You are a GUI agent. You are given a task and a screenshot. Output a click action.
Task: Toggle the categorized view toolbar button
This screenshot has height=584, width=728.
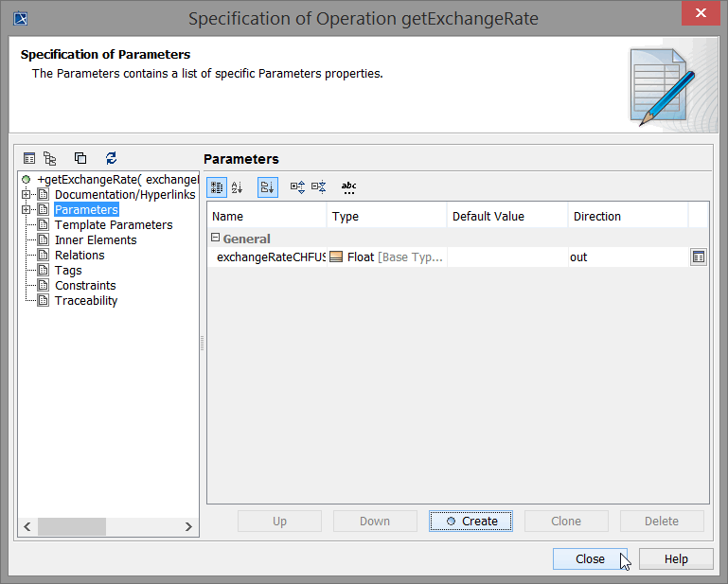(x=217, y=187)
